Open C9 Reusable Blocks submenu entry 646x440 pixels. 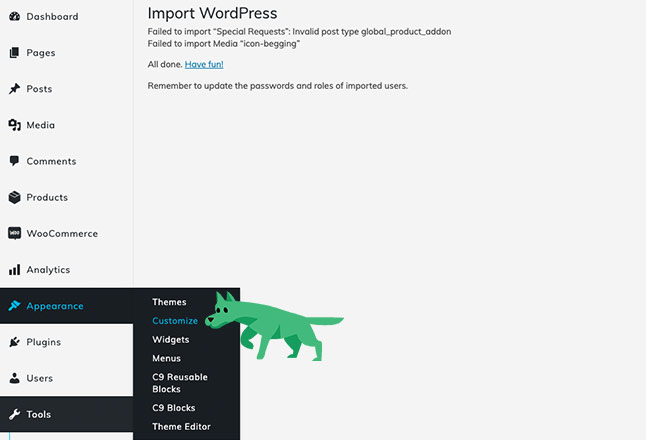click(180, 383)
